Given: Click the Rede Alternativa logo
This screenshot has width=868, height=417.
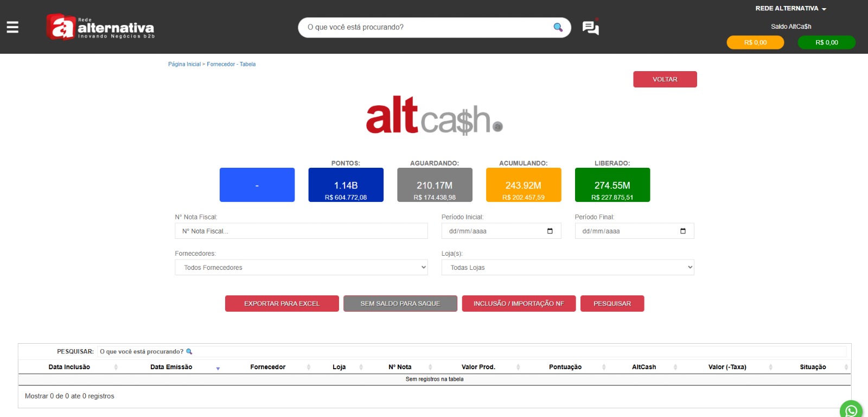Looking at the screenshot, I should pos(100,27).
